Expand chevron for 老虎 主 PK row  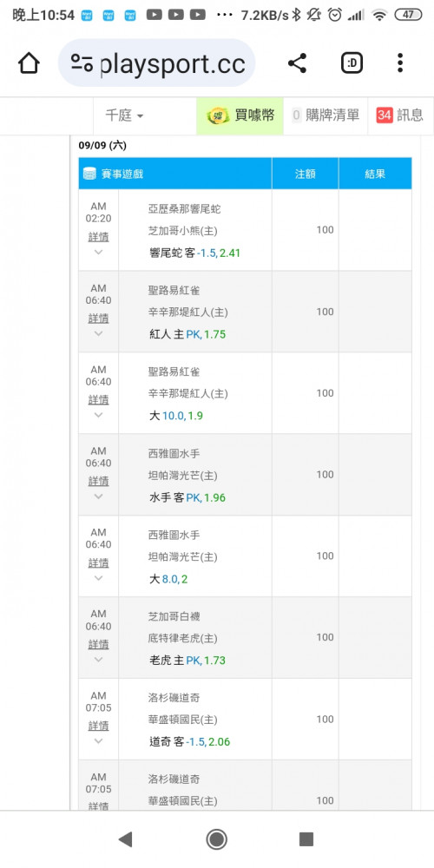[x=99, y=660]
